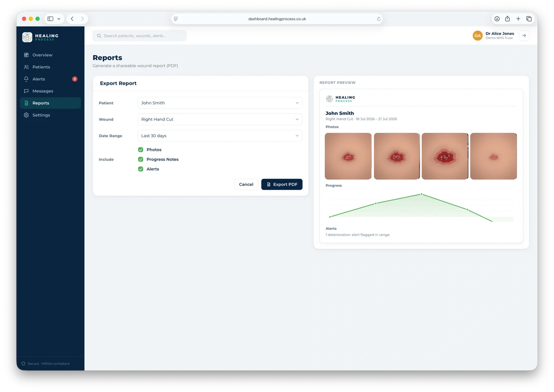Click the logout arrow beside Dr Alice Jones
The image size is (554, 392).
click(x=524, y=36)
